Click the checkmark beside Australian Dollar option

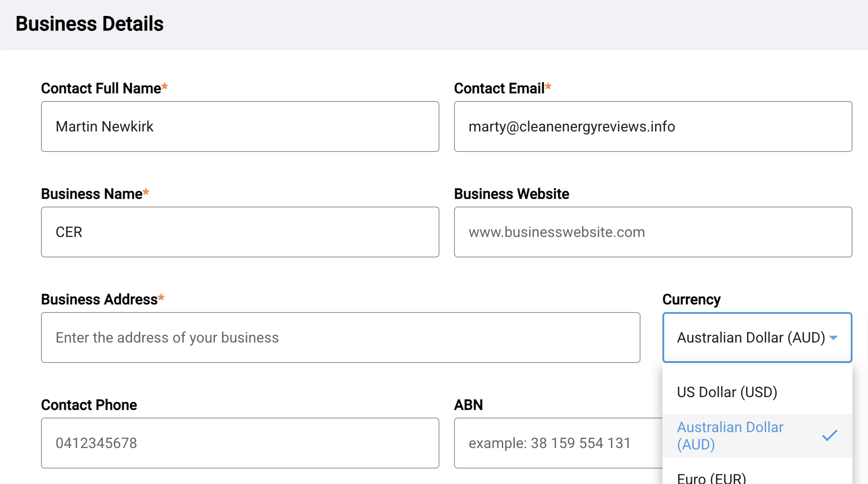tap(829, 435)
